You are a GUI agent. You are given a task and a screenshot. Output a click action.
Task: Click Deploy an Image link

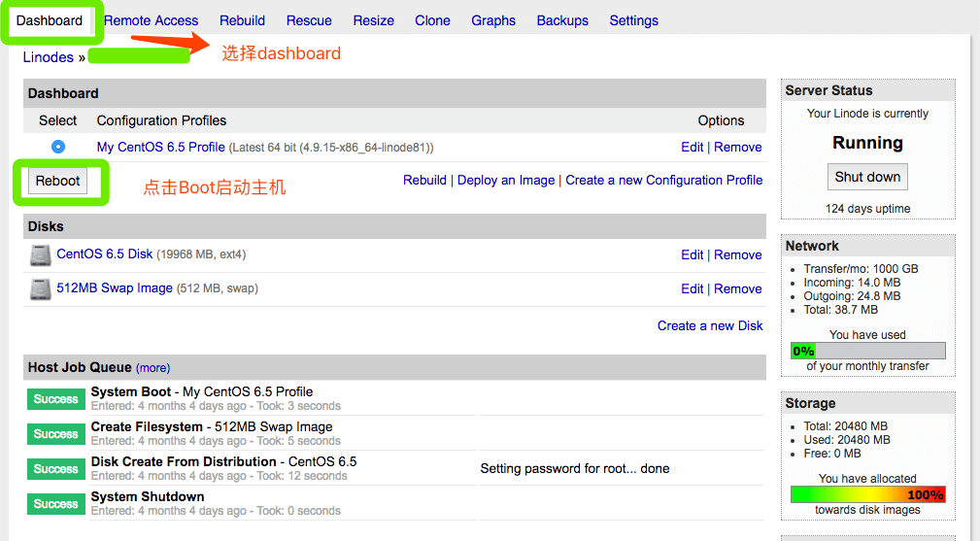506,180
